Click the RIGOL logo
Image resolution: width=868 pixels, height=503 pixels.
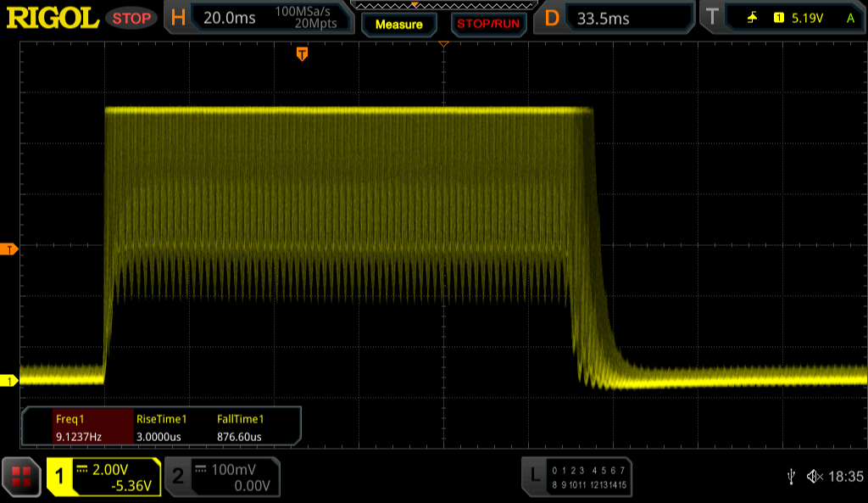pos(52,18)
